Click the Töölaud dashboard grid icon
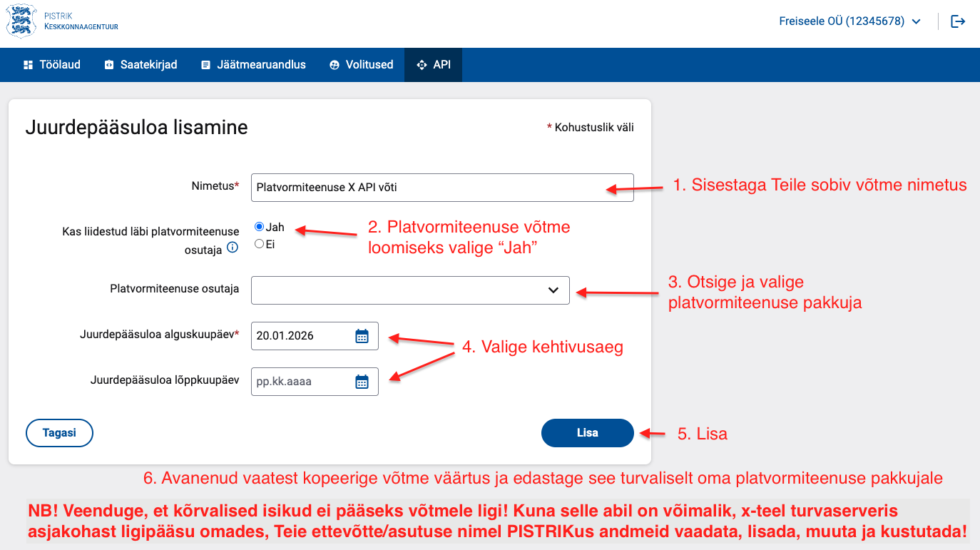This screenshot has width=980, height=550. [28, 65]
